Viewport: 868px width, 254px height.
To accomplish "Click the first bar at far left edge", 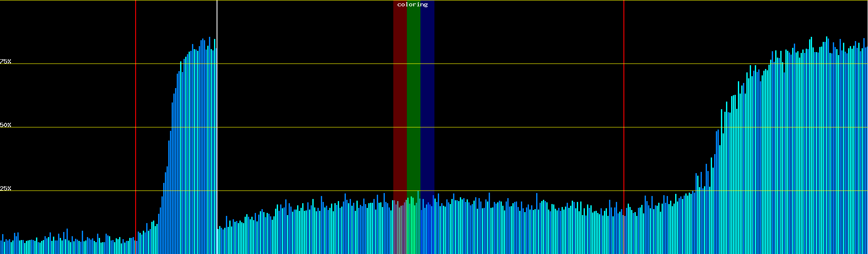I will tap(1, 248).
